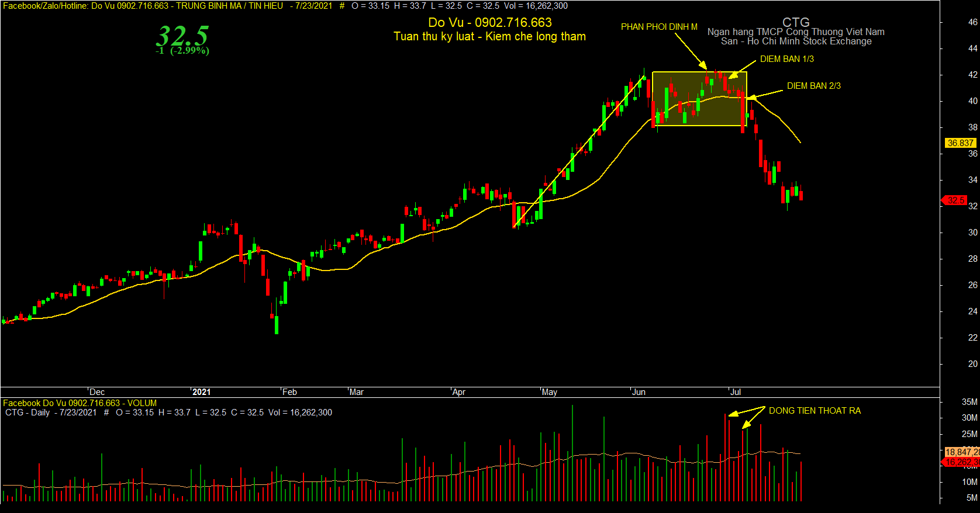980x513 pixels.
Task: Click the large green 32.5 price display
Action: 182,36
